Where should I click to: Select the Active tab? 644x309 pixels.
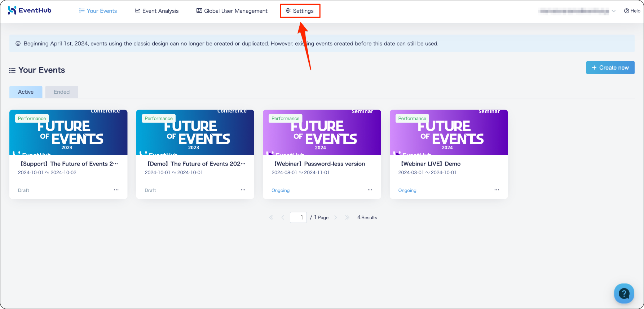point(26,92)
